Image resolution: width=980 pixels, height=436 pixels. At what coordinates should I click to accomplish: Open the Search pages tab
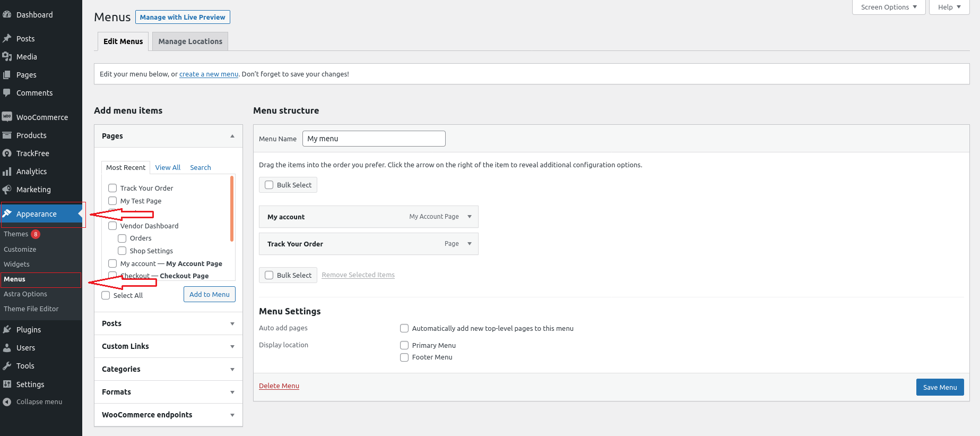coord(201,167)
